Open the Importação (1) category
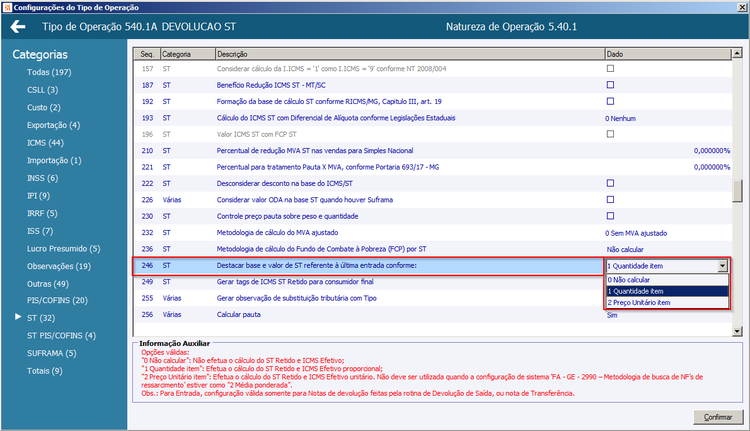750x431 pixels. tap(54, 161)
